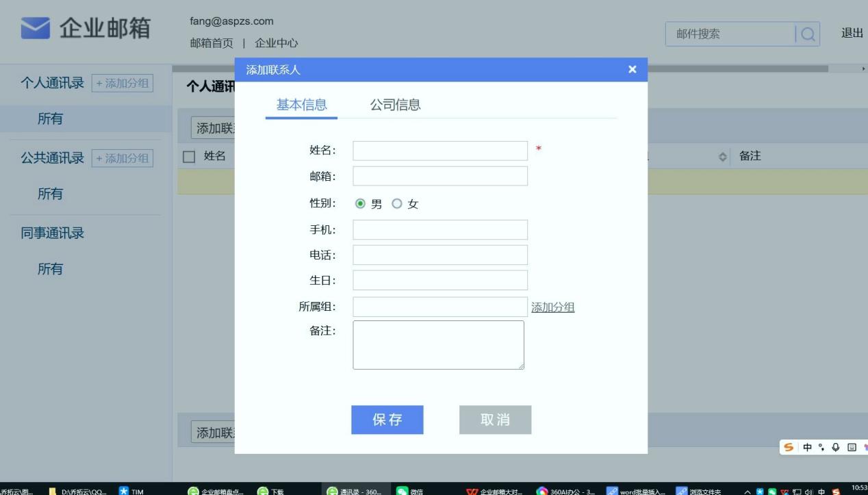Click inside the 姓名 input field

(439, 150)
